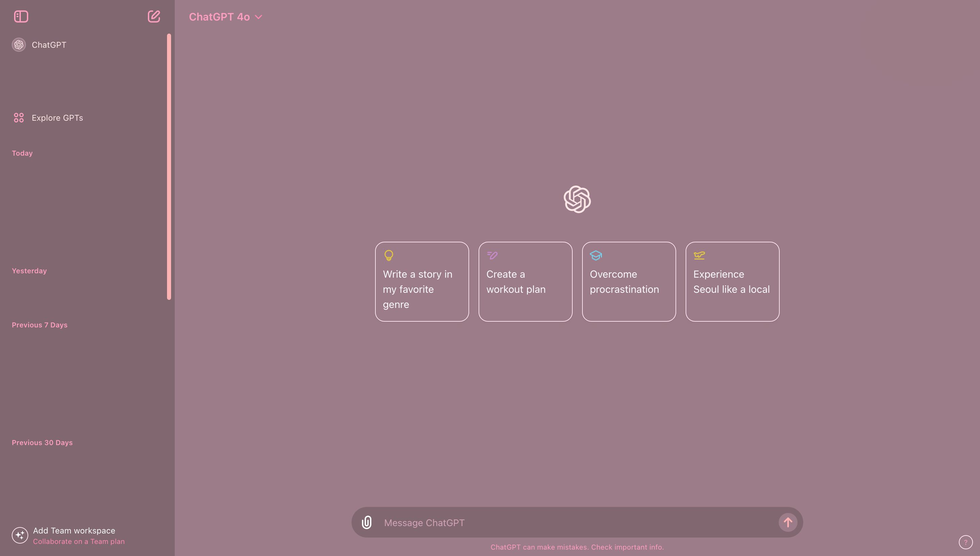Expand the Previous 30 Days section

click(42, 442)
